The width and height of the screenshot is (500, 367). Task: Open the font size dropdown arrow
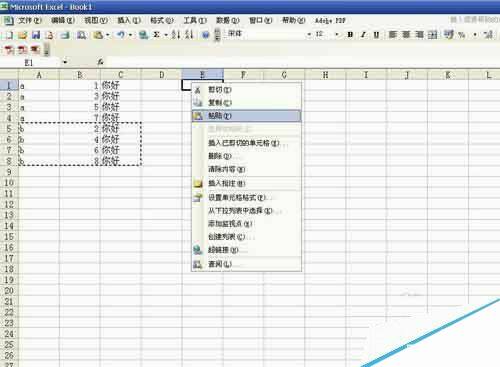(337, 34)
